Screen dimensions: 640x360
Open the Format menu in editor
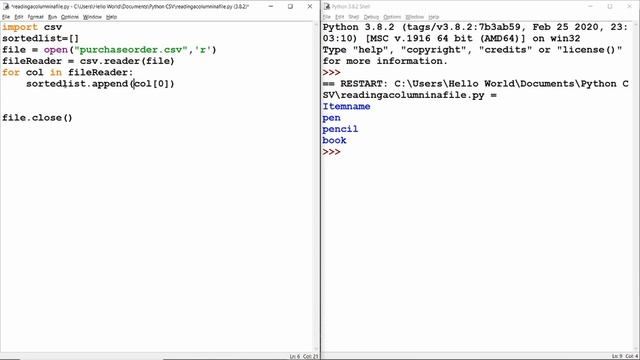36,17
